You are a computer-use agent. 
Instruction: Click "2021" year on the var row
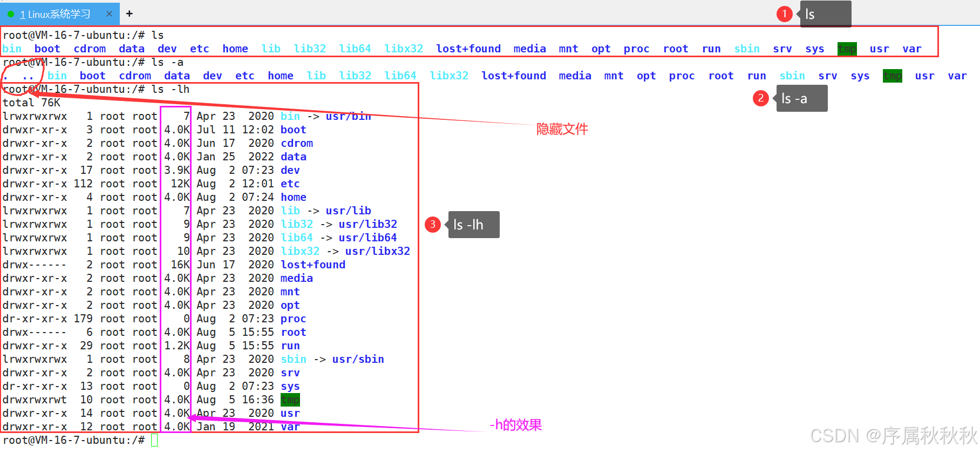261,427
